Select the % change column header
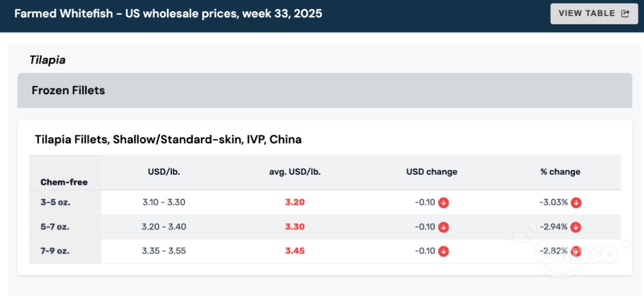Screen dimensions: 644x298 [560, 172]
